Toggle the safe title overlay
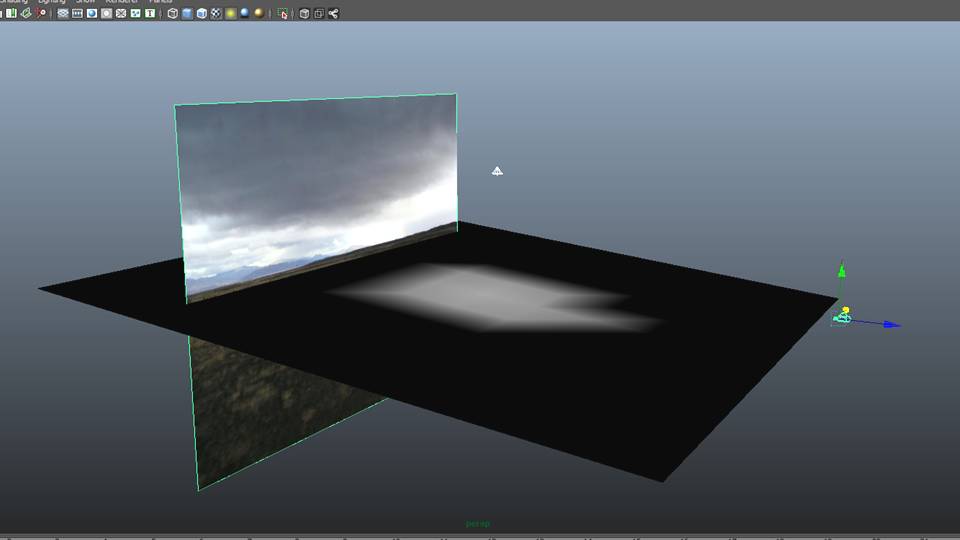 pyautogui.click(x=150, y=13)
